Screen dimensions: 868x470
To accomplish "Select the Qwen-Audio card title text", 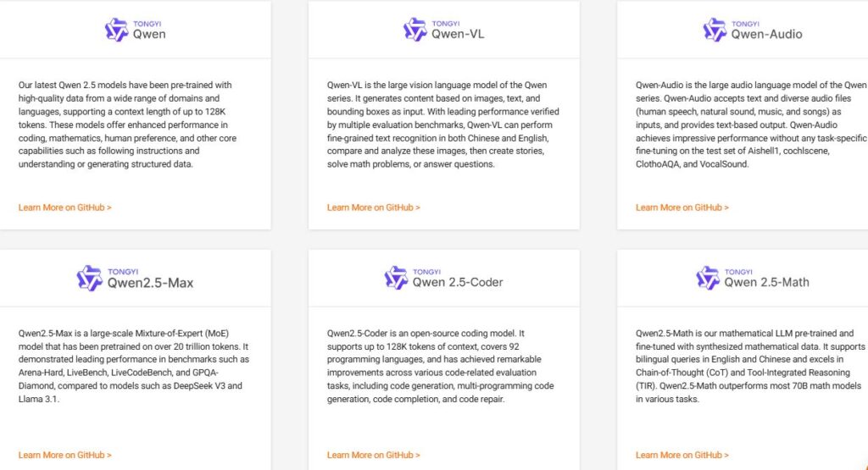I will pyautogui.click(x=765, y=35).
